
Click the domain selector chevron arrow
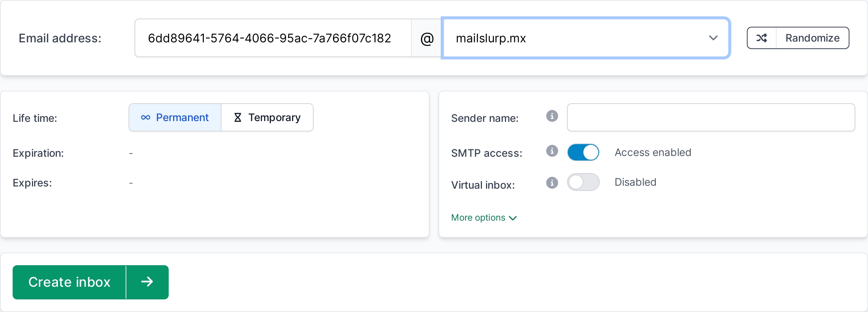713,38
